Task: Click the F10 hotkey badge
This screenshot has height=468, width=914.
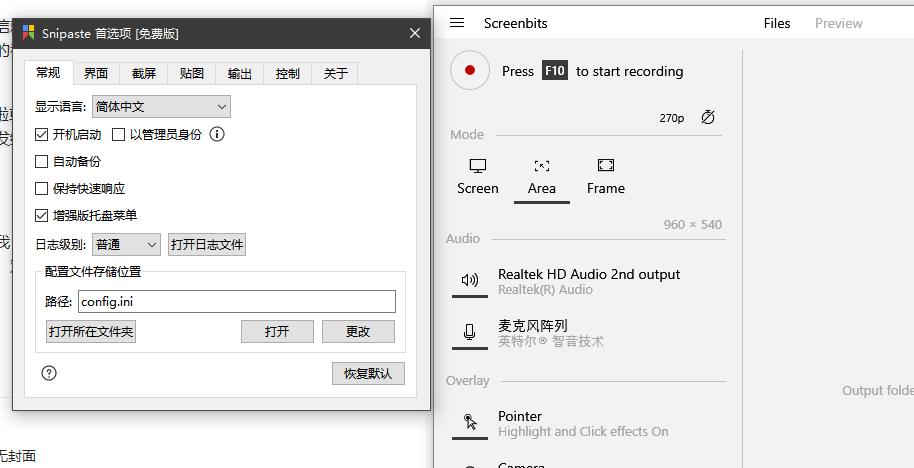Action: (554, 71)
